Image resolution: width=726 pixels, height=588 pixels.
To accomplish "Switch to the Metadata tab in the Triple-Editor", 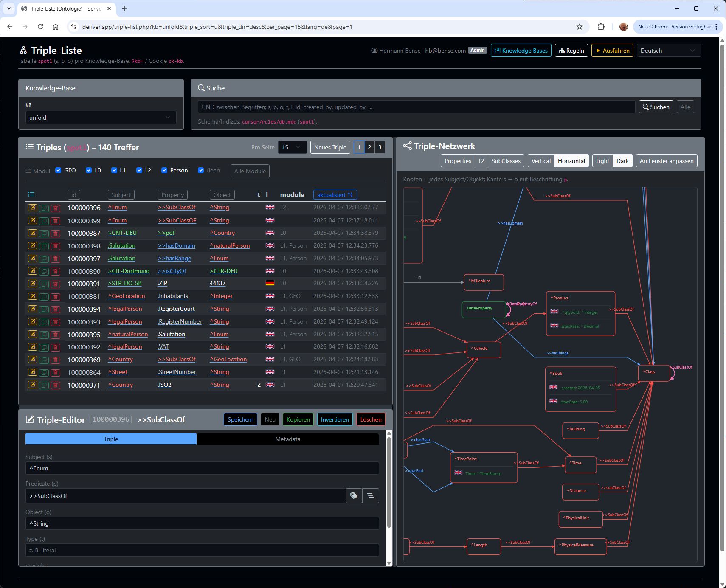I will click(x=287, y=439).
